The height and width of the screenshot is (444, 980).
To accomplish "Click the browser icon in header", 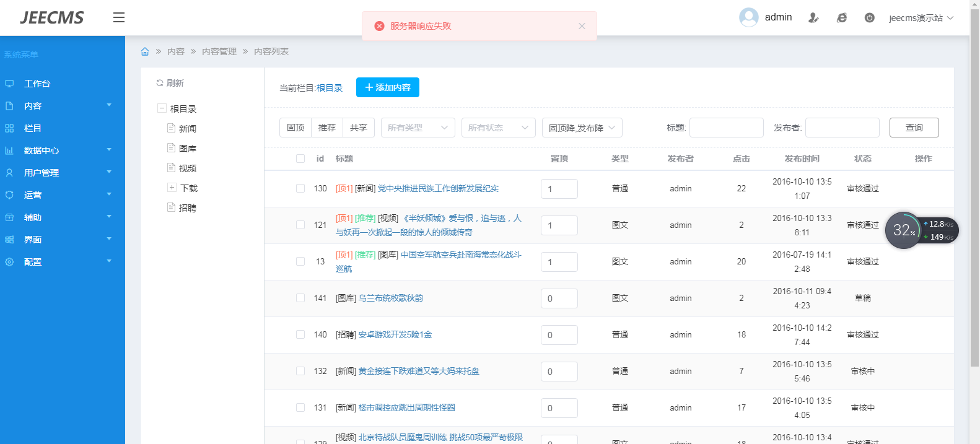I will 841,18.
